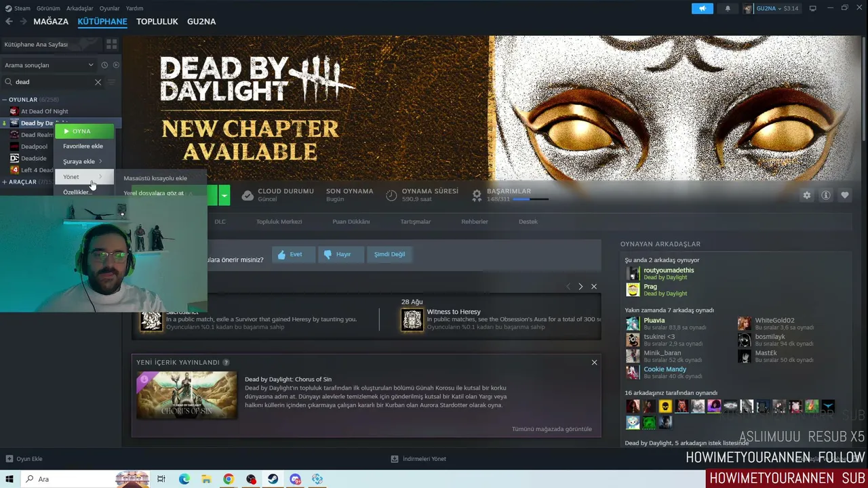Open İndirmeleri Yönet downloads manager
868x488 pixels.
(418, 459)
